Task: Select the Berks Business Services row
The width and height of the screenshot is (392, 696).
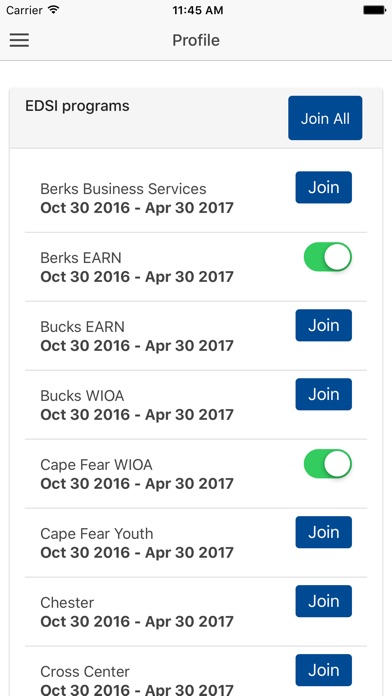Action: pos(196,198)
